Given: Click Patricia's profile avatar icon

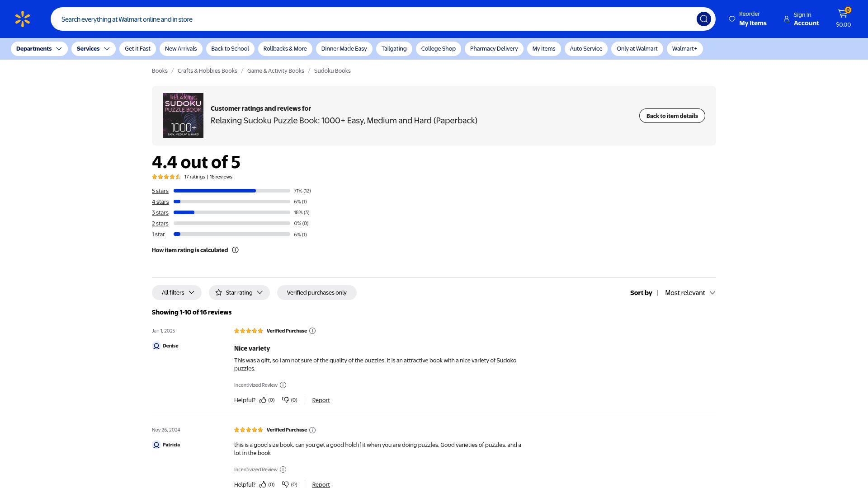Looking at the screenshot, I should [x=156, y=445].
